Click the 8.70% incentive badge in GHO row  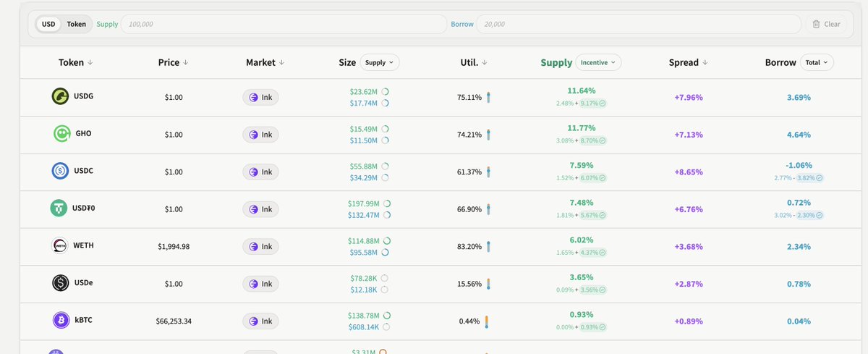pyautogui.click(x=593, y=140)
